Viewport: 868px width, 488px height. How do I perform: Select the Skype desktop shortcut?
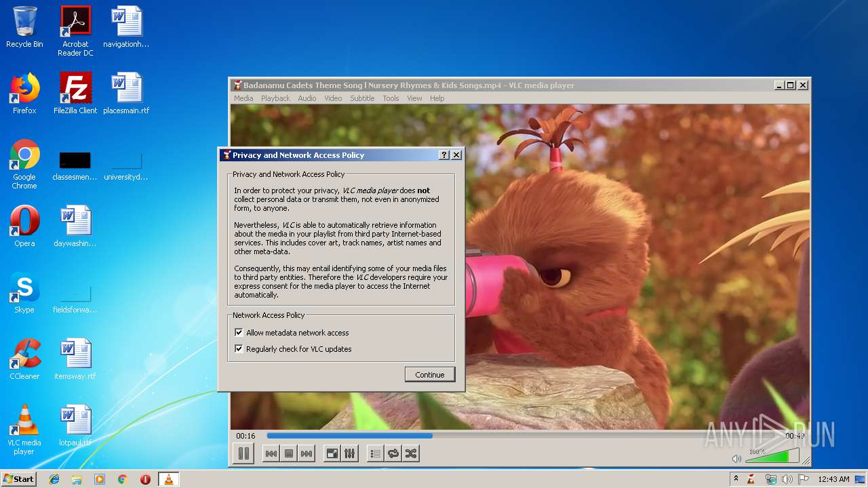24,293
